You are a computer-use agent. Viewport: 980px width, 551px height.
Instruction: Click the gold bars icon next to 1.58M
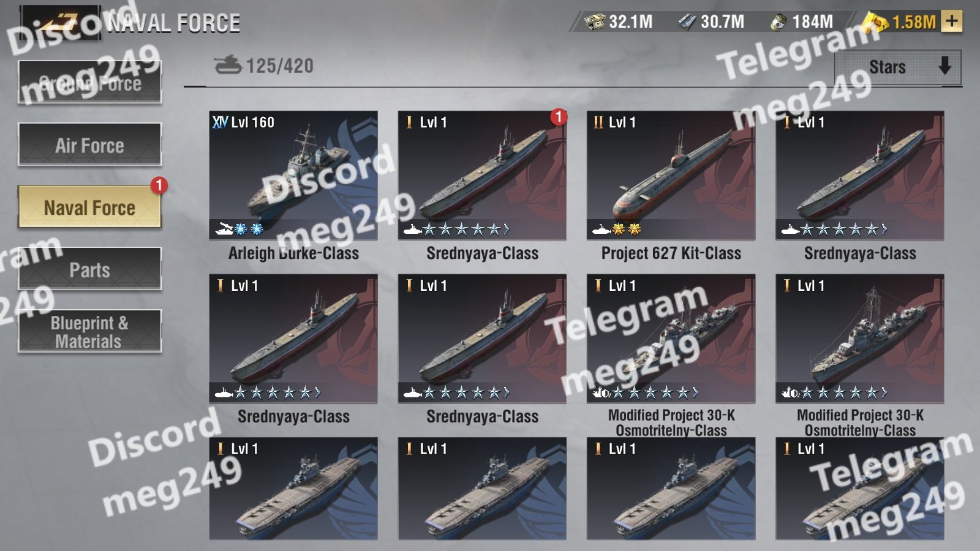875,22
